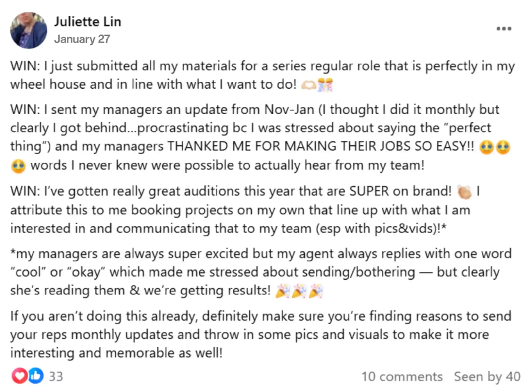Click the blue thumbs-up like icon
532x392 pixels.
(x=36, y=376)
